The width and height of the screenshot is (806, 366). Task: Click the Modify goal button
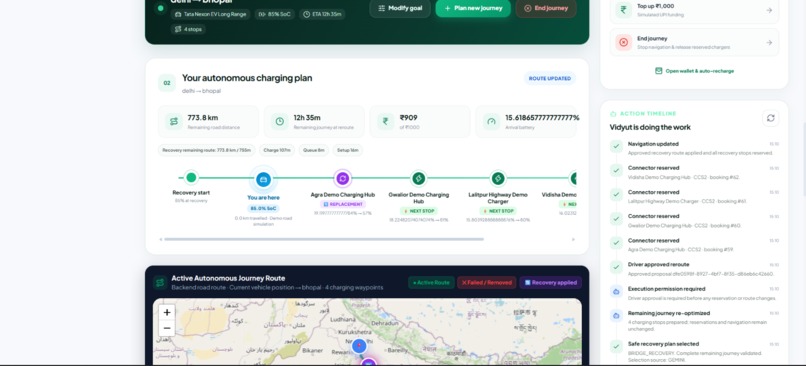400,8
